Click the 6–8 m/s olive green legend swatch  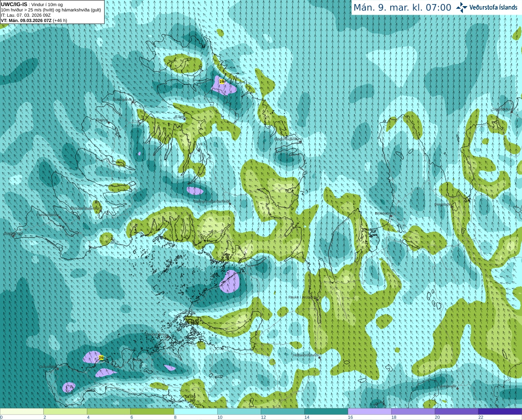click(x=152, y=411)
